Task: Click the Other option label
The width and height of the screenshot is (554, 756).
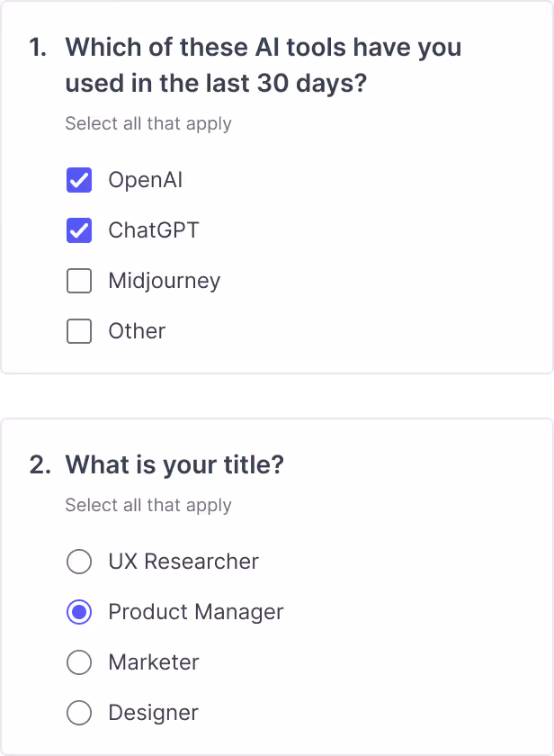Action: (x=136, y=331)
